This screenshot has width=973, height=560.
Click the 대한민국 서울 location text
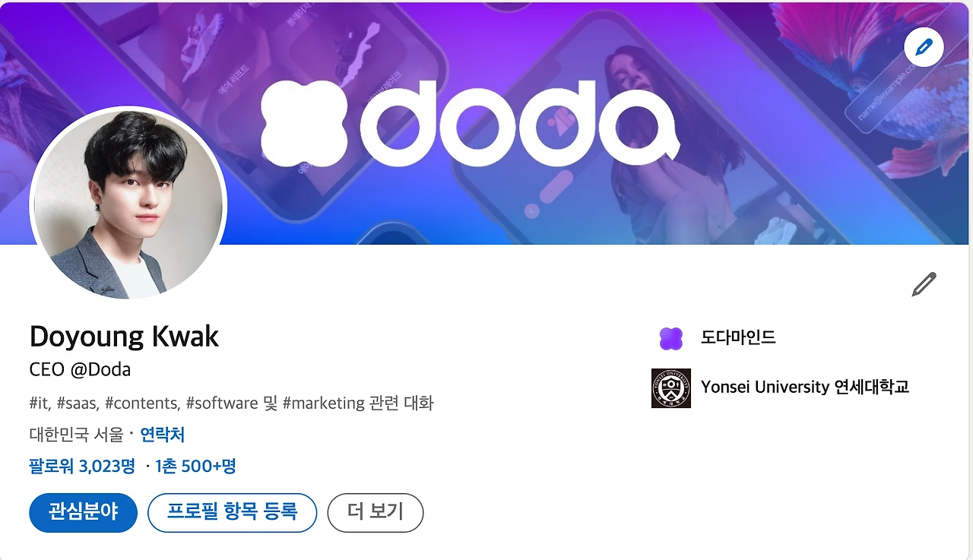pos(76,435)
